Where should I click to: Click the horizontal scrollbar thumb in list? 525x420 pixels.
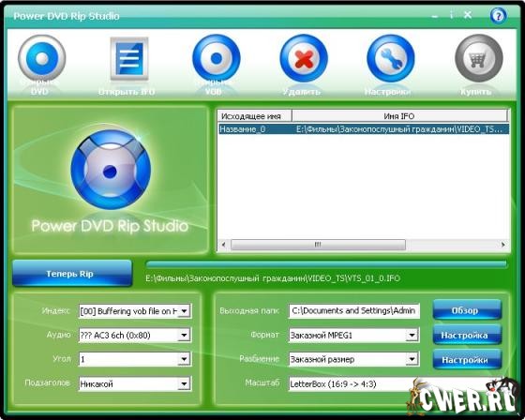(x=318, y=245)
